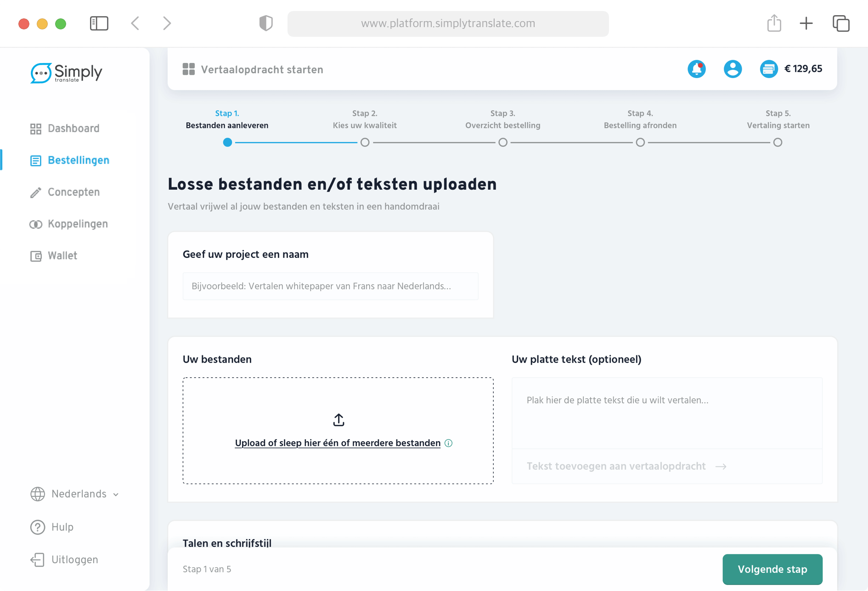The image size is (868, 591).
Task: Select Stap 4 Bestelling afronden label
Action: [640, 119]
